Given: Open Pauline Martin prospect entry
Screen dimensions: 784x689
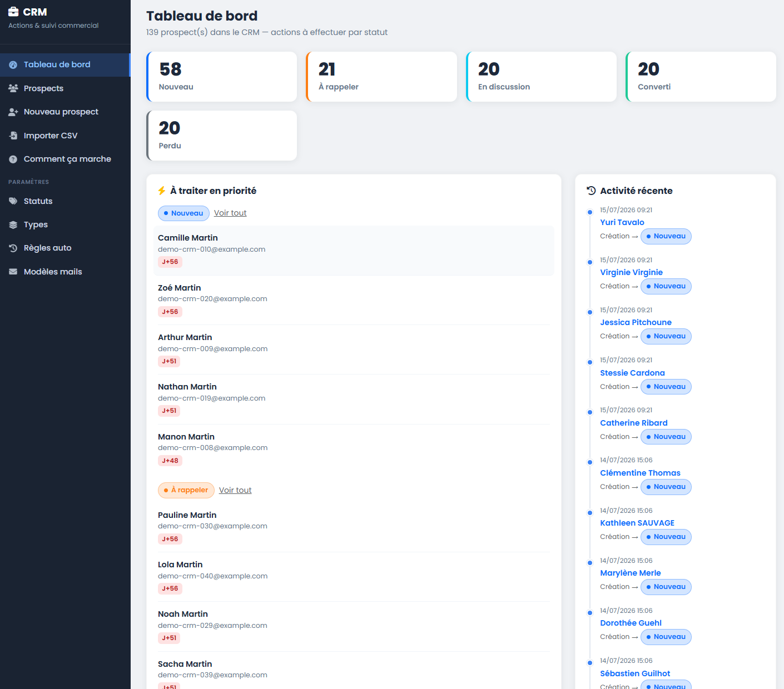Looking at the screenshot, I should pos(354,527).
